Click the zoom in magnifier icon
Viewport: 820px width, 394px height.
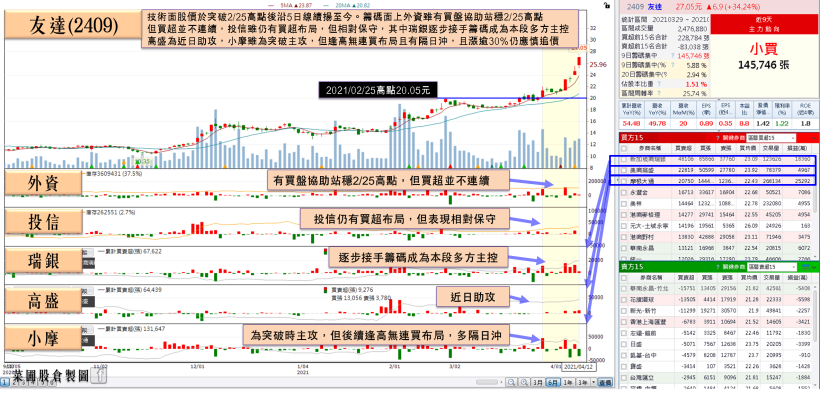(x=524, y=382)
